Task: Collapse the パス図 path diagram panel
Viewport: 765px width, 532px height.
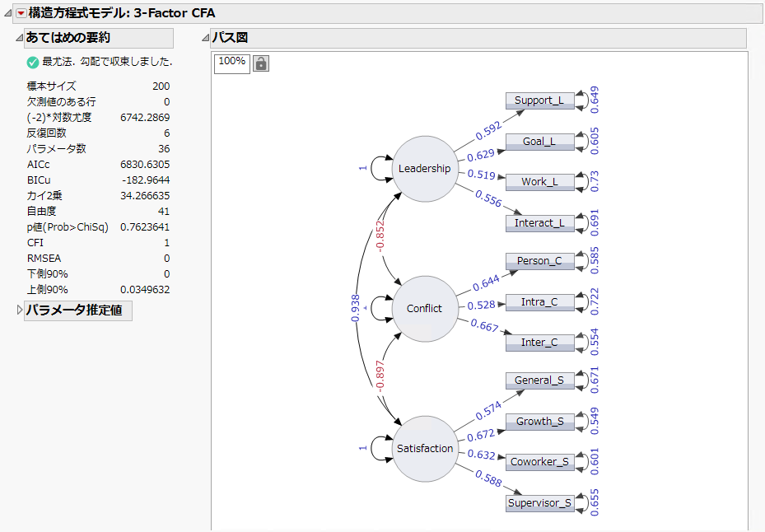Action: click(x=208, y=38)
